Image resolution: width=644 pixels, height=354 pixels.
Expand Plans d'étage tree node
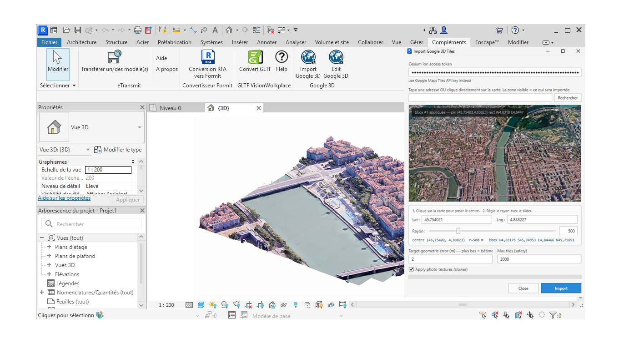pos(49,247)
